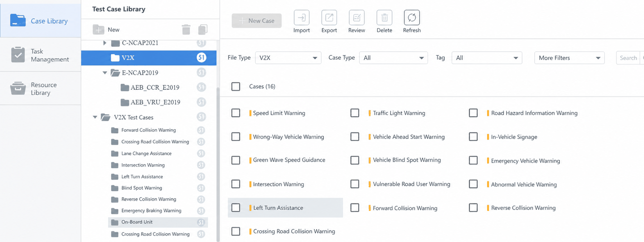Check the Traffic Light Warning case
Viewport: 644px width, 242px height.
355,113
